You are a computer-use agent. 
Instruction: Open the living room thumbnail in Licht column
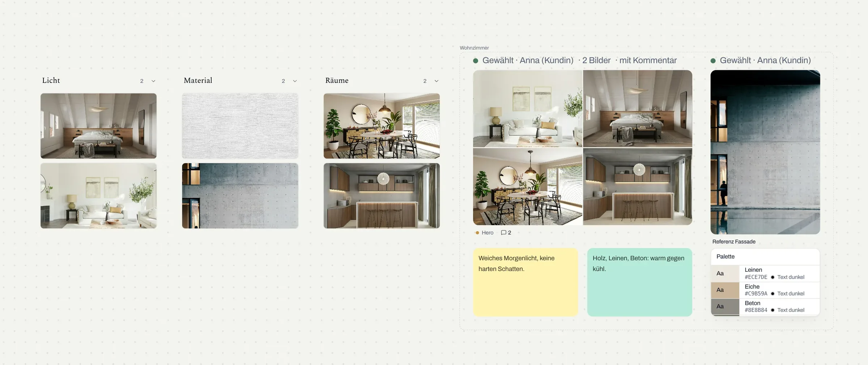pos(98,196)
